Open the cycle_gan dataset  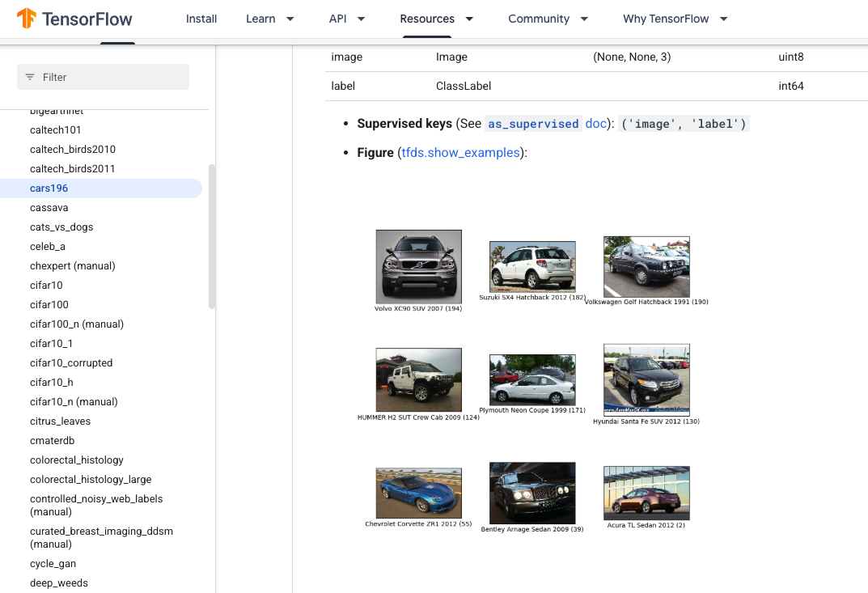point(53,563)
